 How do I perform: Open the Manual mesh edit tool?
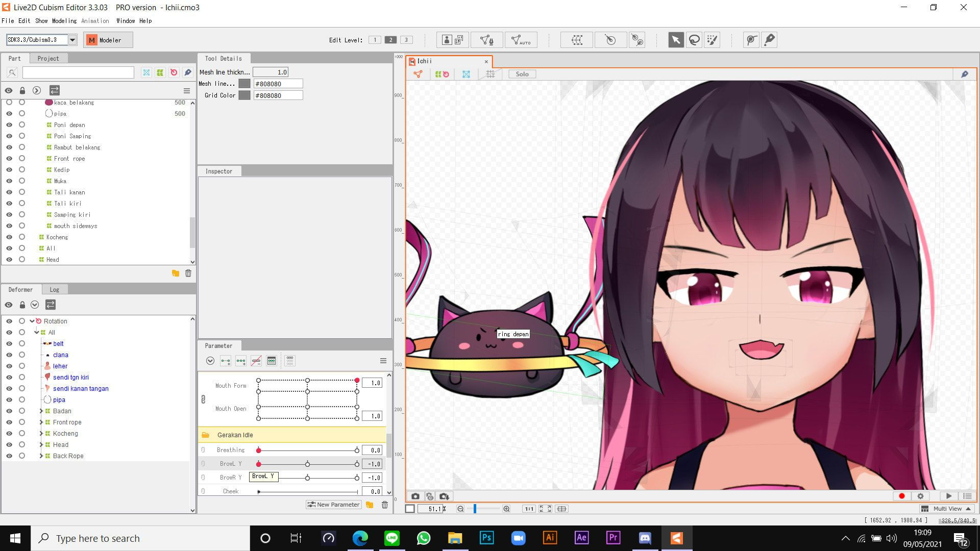pyautogui.click(x=486, y=40)
